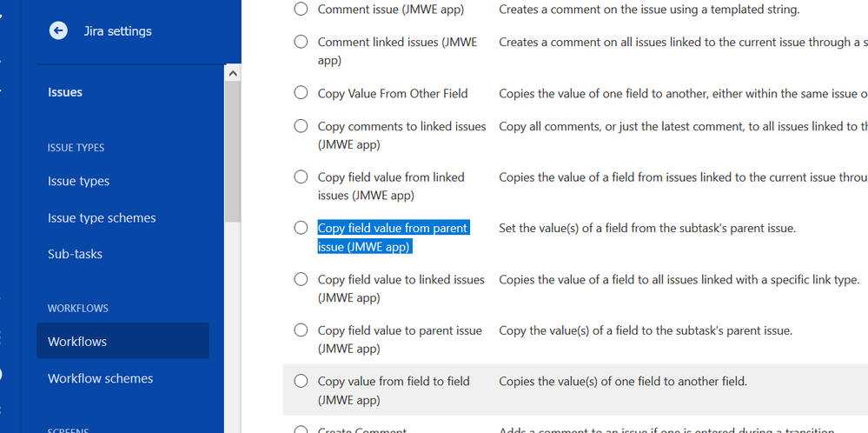Click the 'Copy value from field to field' label
This screenshot has height=433, width=868.
pos(394,390)
